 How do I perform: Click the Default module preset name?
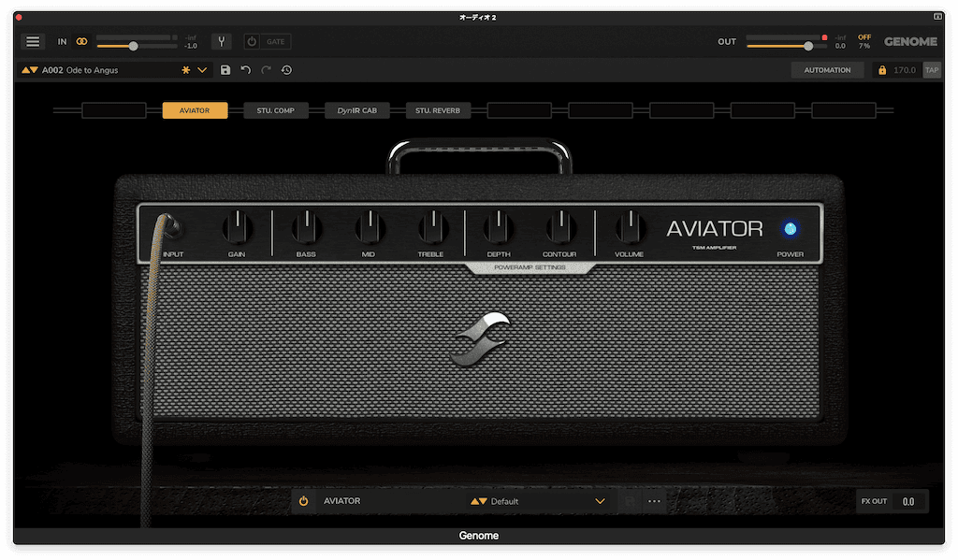[504, 501]
